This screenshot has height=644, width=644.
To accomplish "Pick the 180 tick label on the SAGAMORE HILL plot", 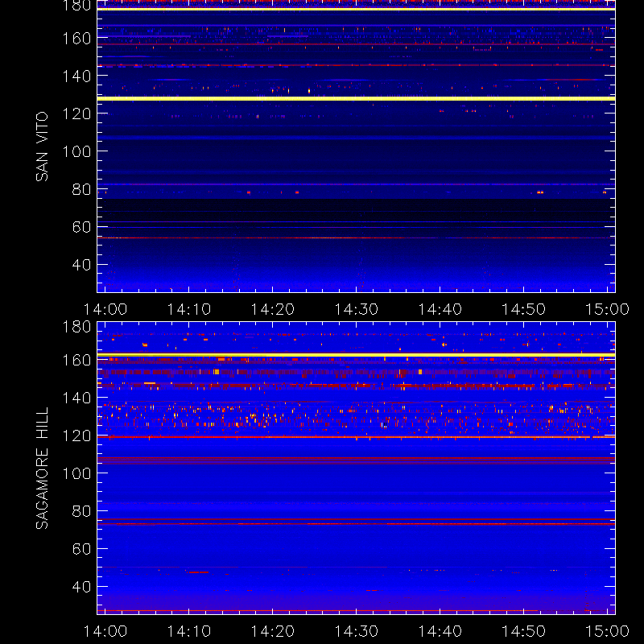I will (x=76, y=327).
